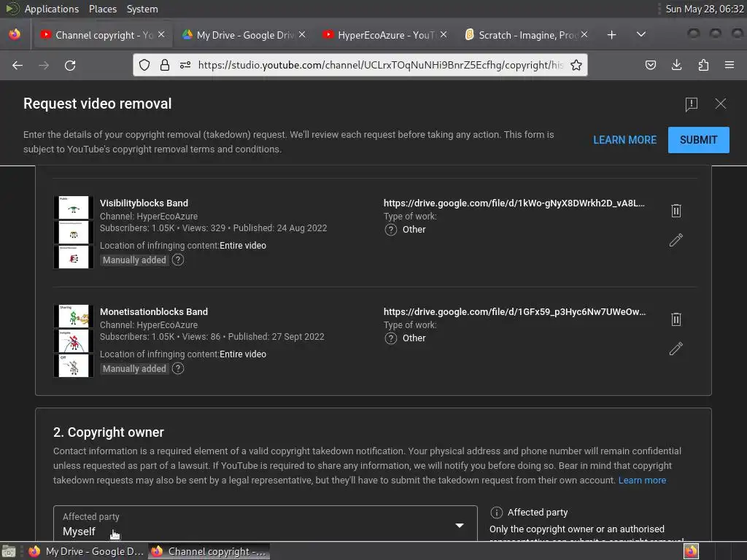The height and width of the screenshot is (560, 747).
Task: Focus the browser URL address field
Action: point(380,65)
